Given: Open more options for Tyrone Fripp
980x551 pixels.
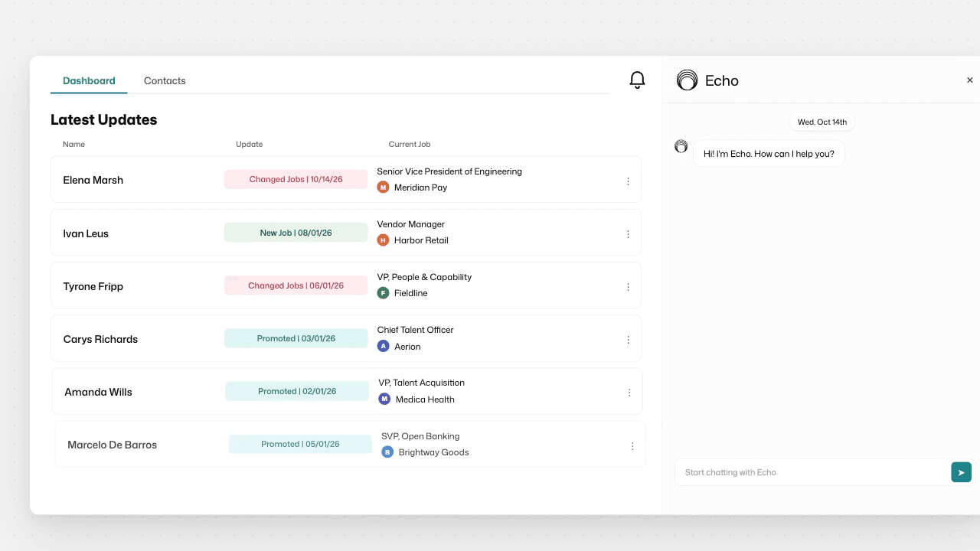Looking at the screenshot, I should (628, 287).
